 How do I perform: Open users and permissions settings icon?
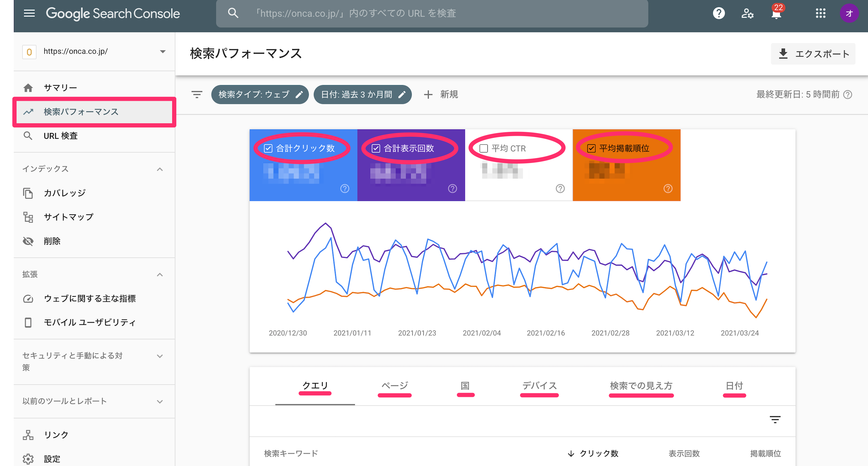[747, 13]
